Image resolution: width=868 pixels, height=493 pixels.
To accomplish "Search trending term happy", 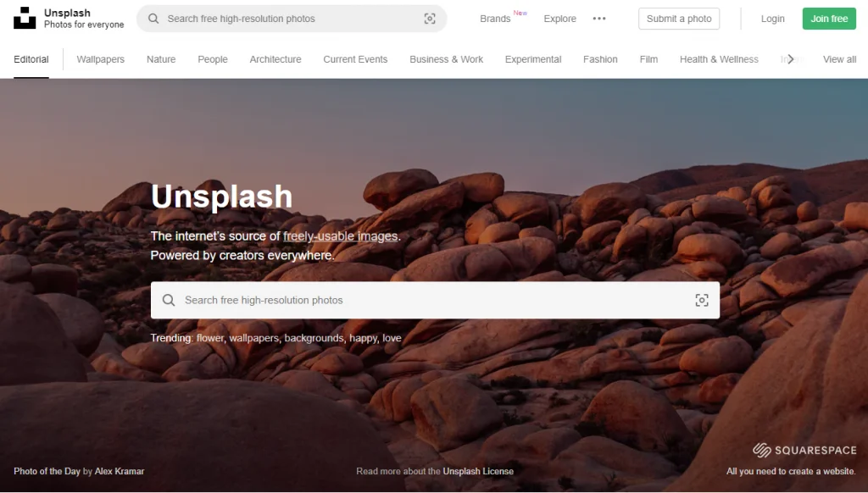I will point(363,338).
